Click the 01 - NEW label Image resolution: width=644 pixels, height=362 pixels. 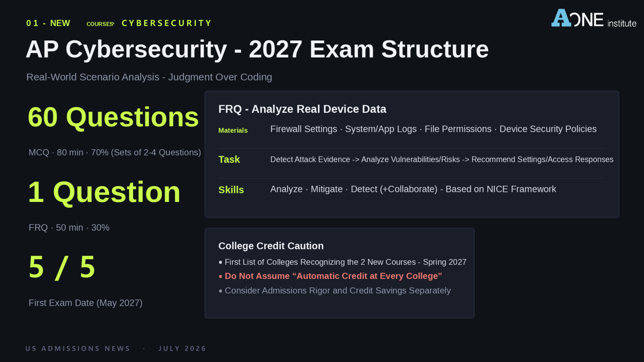[x=48, y=23]
